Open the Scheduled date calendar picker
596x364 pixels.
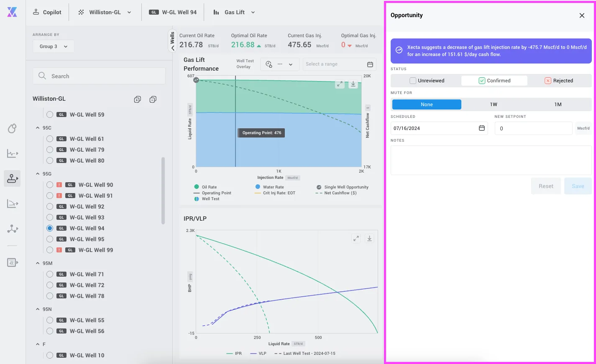(482, 128)
